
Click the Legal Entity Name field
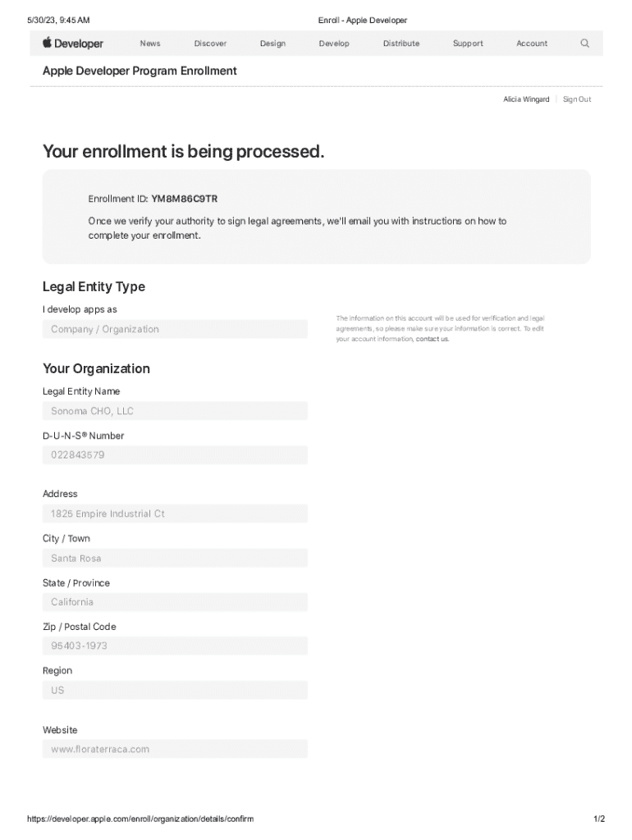(175, 411)
